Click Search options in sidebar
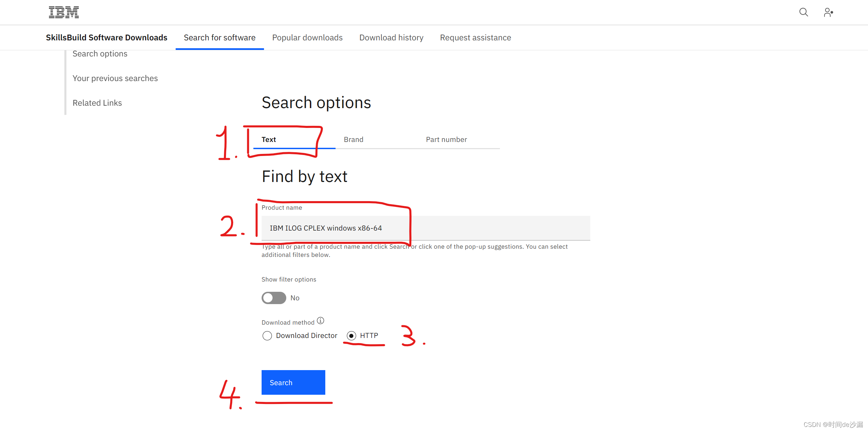 [100, 54]
